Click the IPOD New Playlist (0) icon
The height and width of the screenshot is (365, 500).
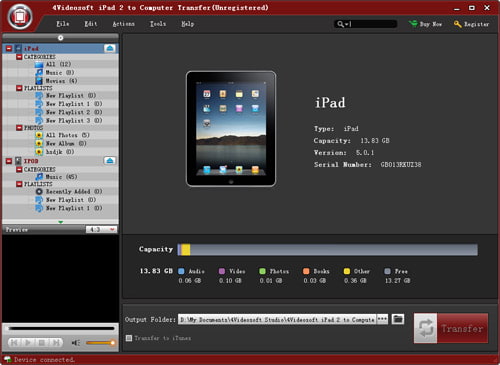[x=39, y=200]
